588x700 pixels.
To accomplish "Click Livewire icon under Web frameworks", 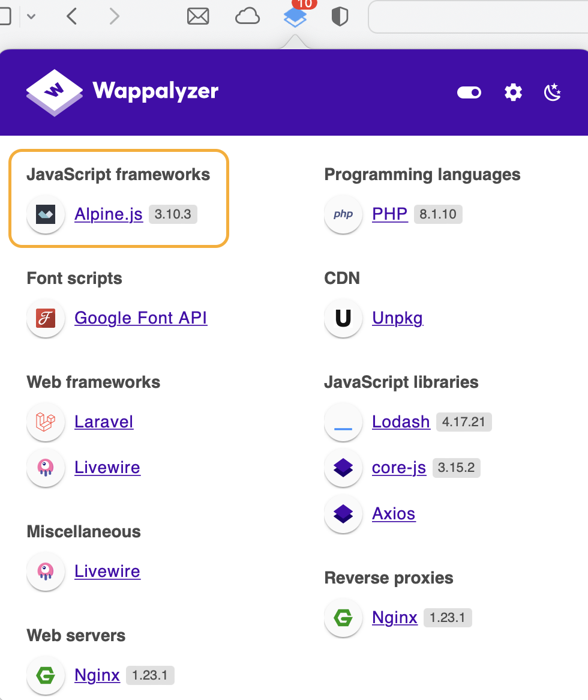I will tap(46, 468).
